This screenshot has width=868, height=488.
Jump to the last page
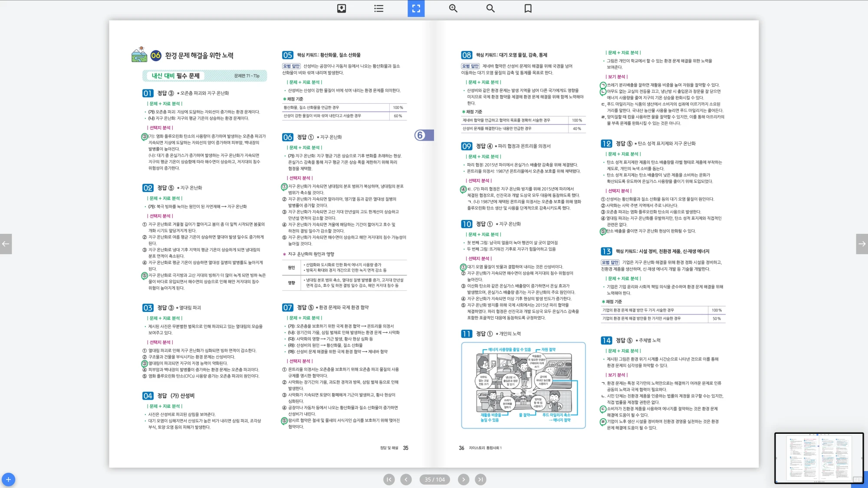pyautogui.click(x=480, y=479)
